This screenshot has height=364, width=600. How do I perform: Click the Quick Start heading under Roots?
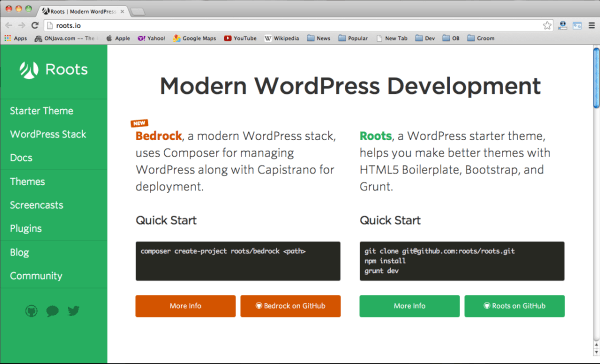(390, 220)
